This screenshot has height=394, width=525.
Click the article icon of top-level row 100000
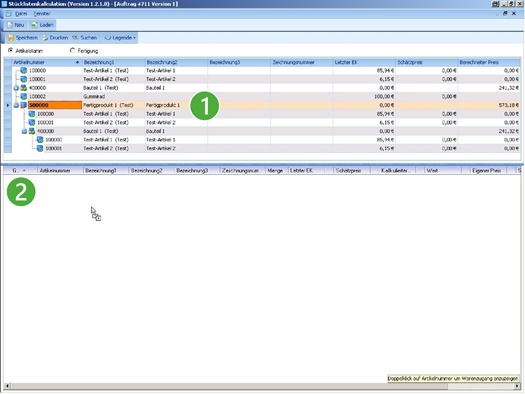point(23,70)
